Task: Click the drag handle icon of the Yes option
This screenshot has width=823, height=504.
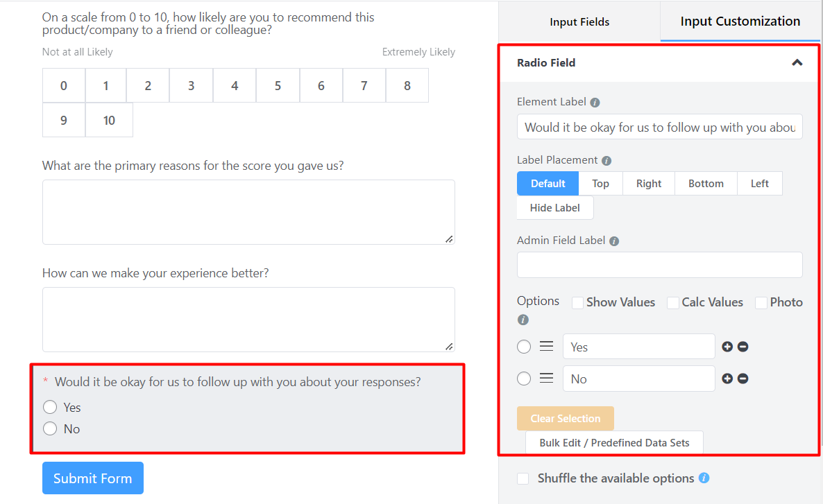Action: [x=546, y=346]
